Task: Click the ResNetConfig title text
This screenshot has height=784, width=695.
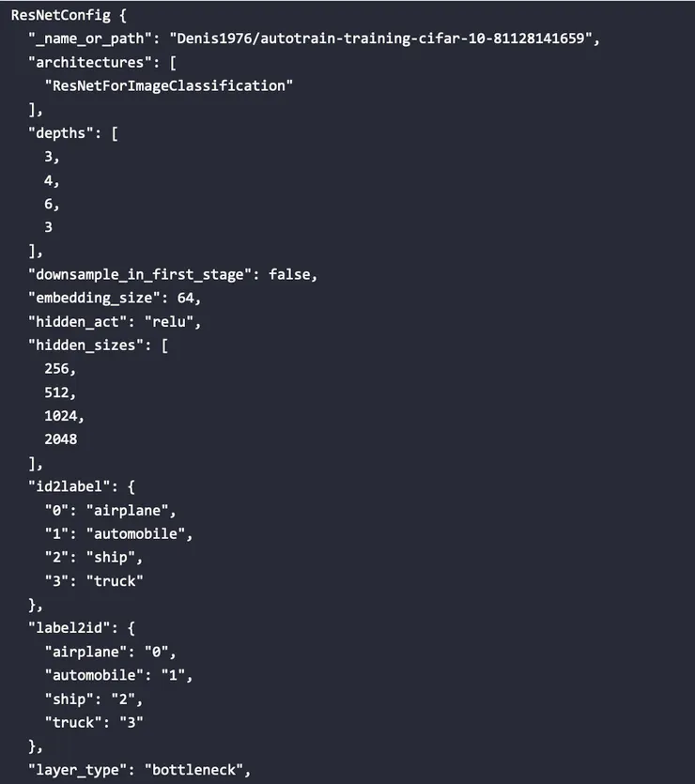Action: [x=60, y=16]
